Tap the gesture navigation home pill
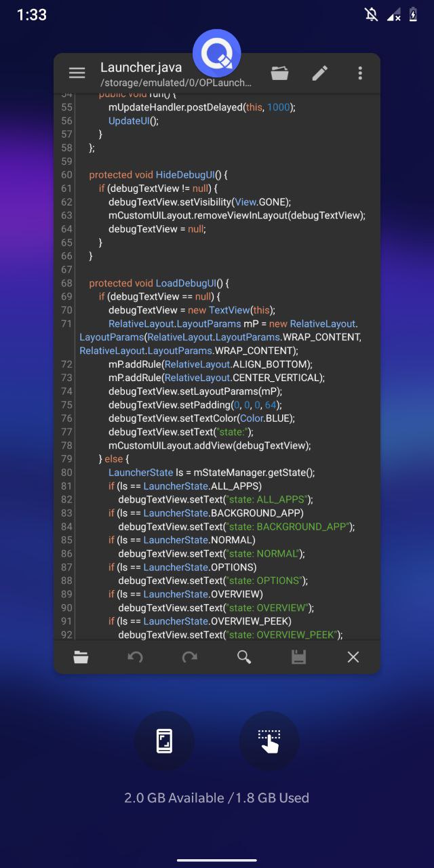The image size is (434, 868). [217, 861]
